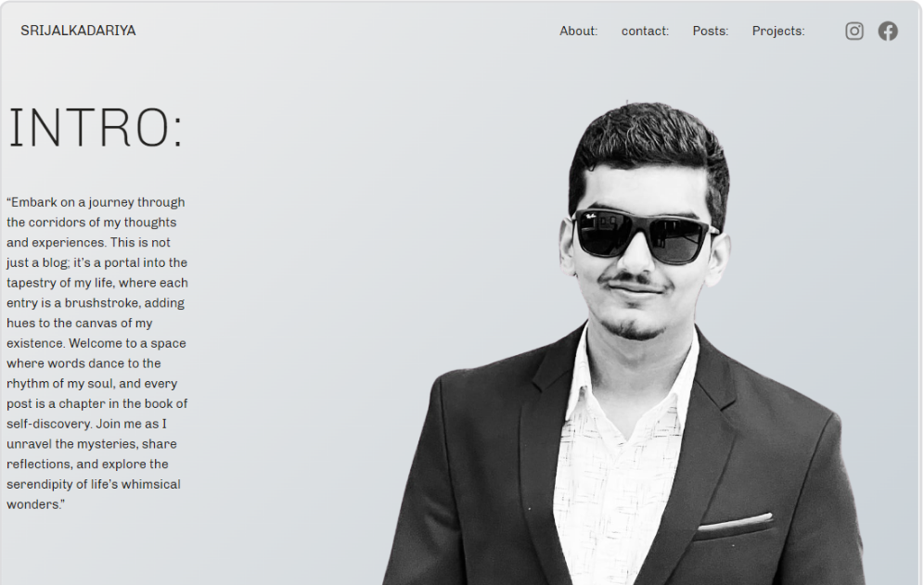The height and width of the screenshot is (585, 924).
Task: Go to the About: page
Action: pos(578,32)
